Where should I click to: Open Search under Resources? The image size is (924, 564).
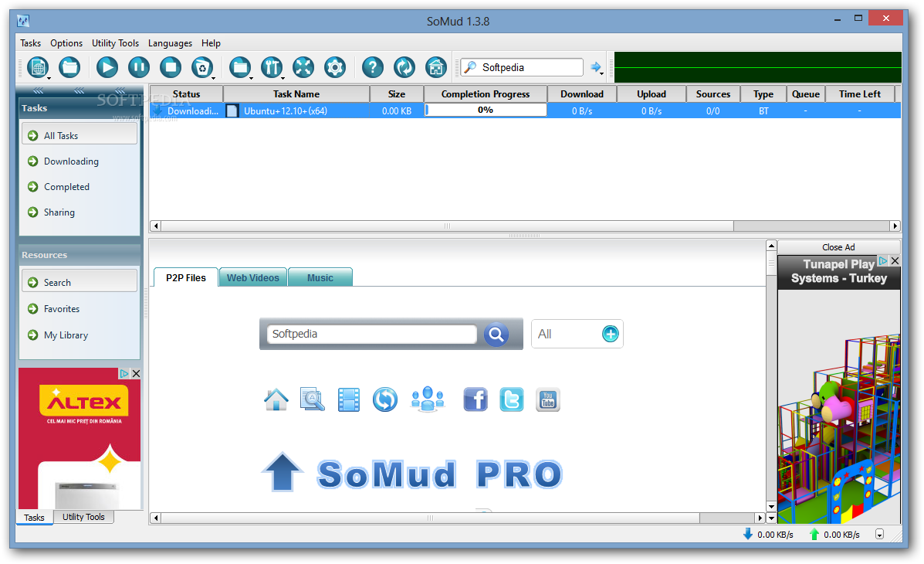click(80, 282)
